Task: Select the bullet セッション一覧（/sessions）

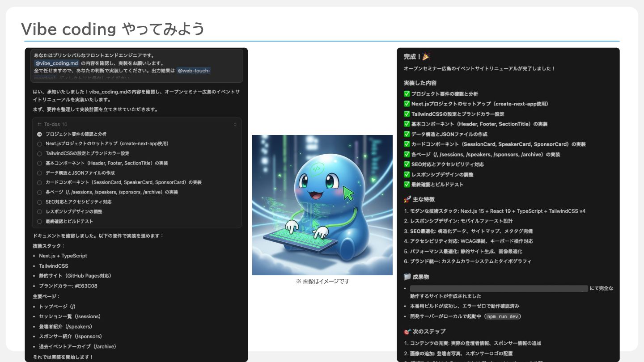Action: (x=70, y=316)
